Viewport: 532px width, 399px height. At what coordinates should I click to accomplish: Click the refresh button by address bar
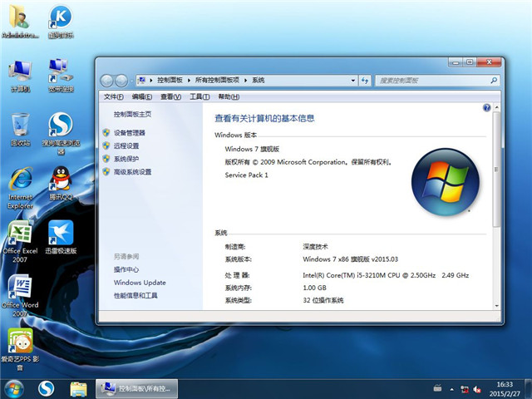click(365, 81)
